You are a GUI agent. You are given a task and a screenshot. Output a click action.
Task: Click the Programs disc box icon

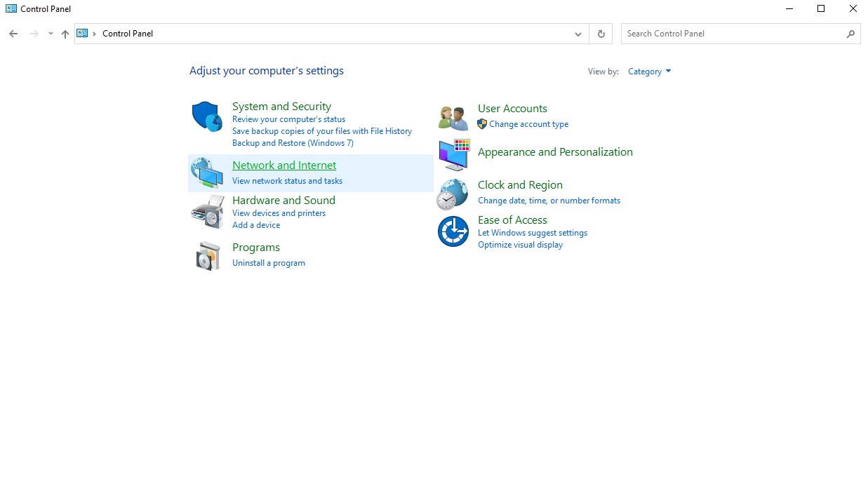point(208,256)
